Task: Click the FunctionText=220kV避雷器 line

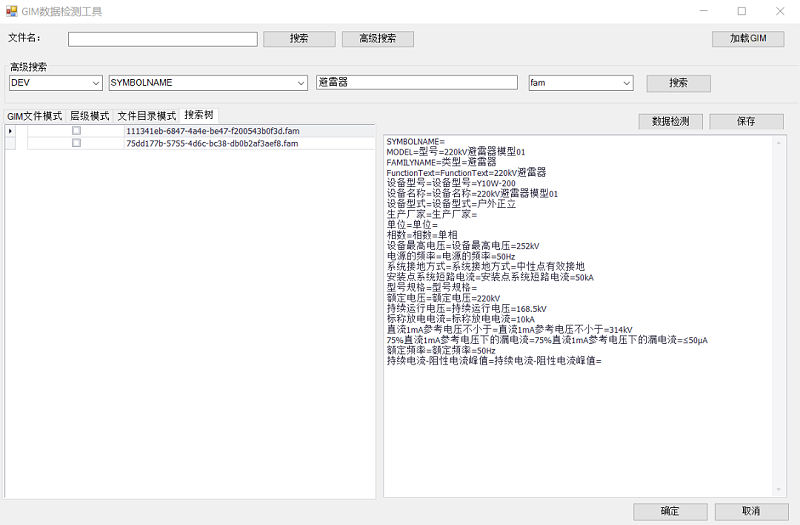Action: [x=466, y=172]
